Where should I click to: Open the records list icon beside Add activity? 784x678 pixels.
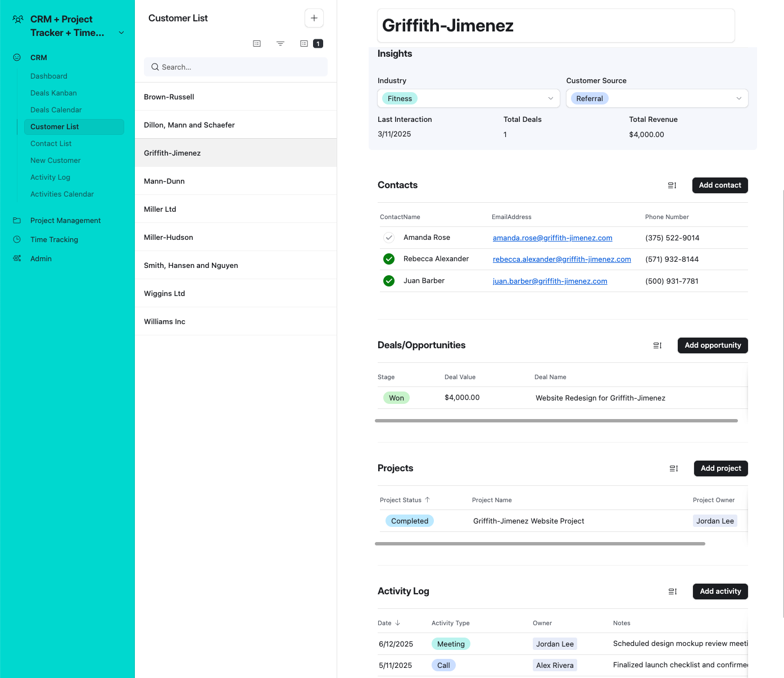tap(672, 591)
